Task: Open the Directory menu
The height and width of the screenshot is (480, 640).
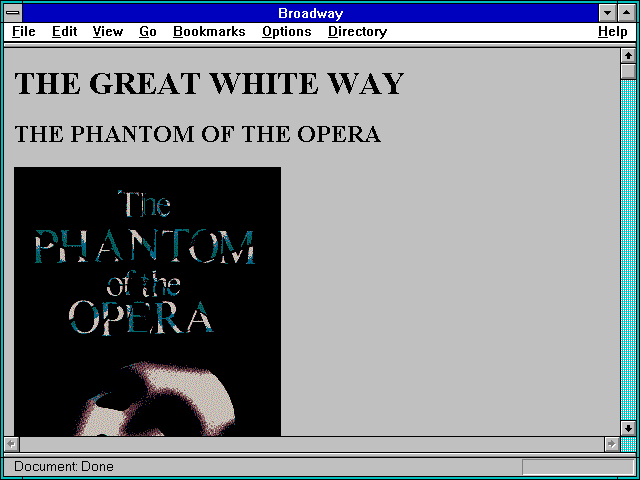Action: pos(358,32)
